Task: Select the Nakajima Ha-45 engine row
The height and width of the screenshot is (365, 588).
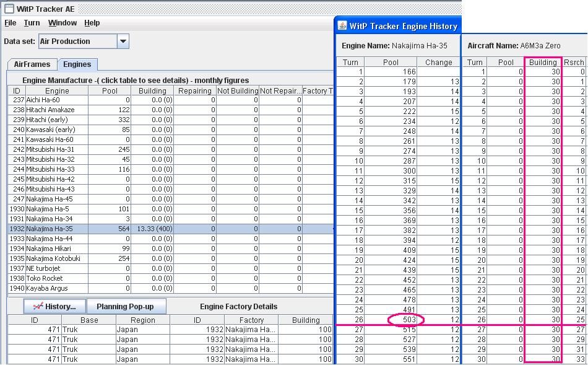Action: [x=171, y=199]
